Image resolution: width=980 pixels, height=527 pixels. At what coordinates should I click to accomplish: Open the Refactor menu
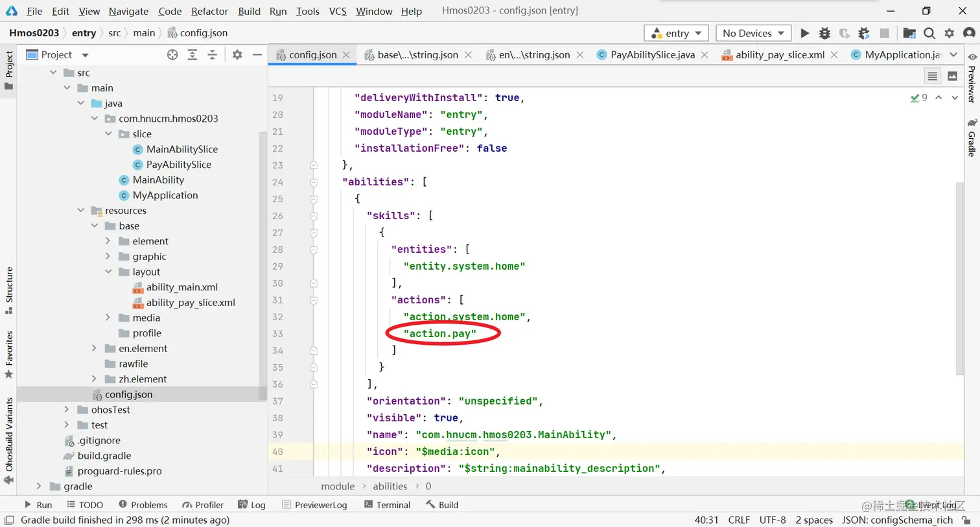click(209, 11)
